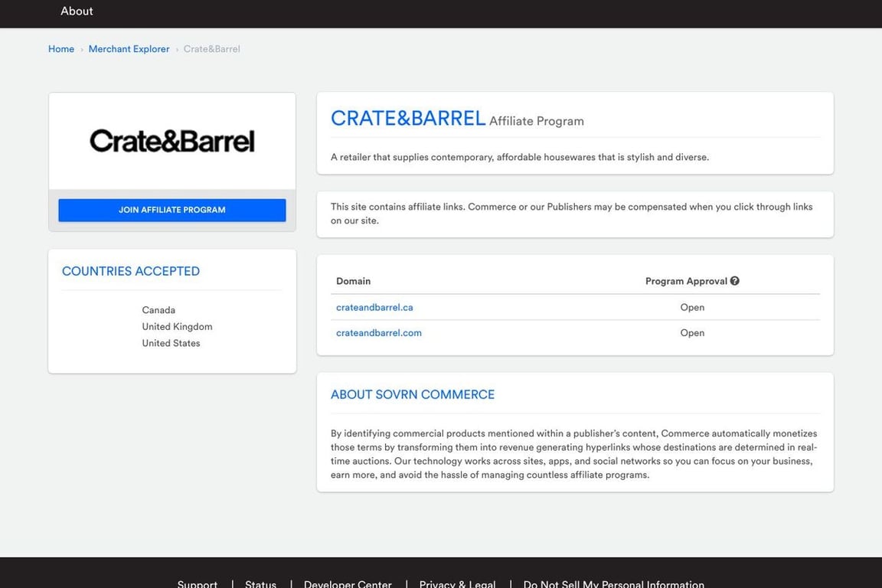The width and height of the screenshot is (882, 588).
Task: Open Do Not Sell My Personal Information link
Action: pos(614,583)
